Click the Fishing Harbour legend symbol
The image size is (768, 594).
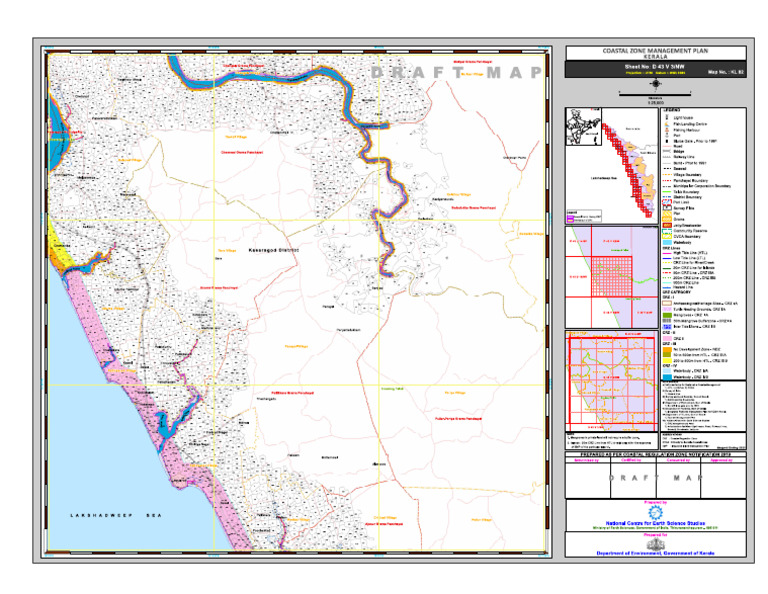coord(667,130)
